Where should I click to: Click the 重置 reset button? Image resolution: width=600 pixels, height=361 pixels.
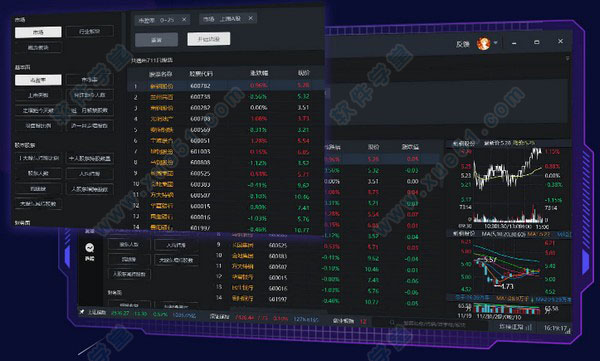click(x=157, y=40)
